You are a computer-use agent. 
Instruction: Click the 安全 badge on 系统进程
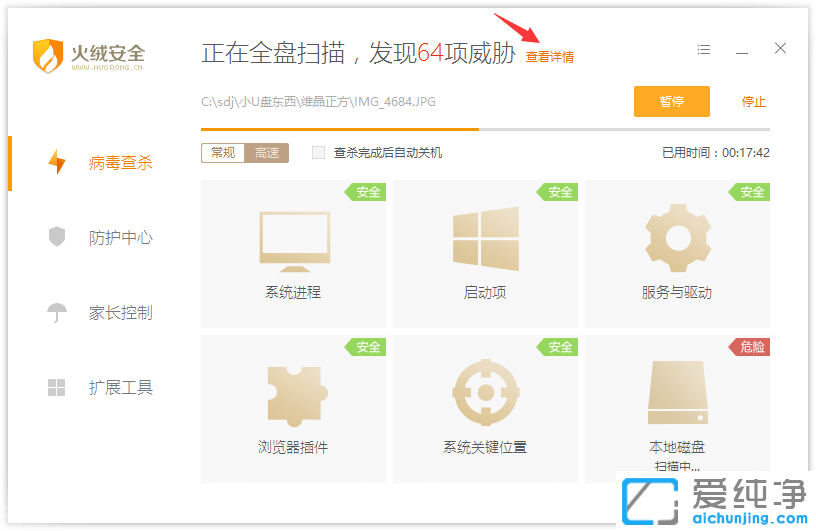tap(365, 192)
